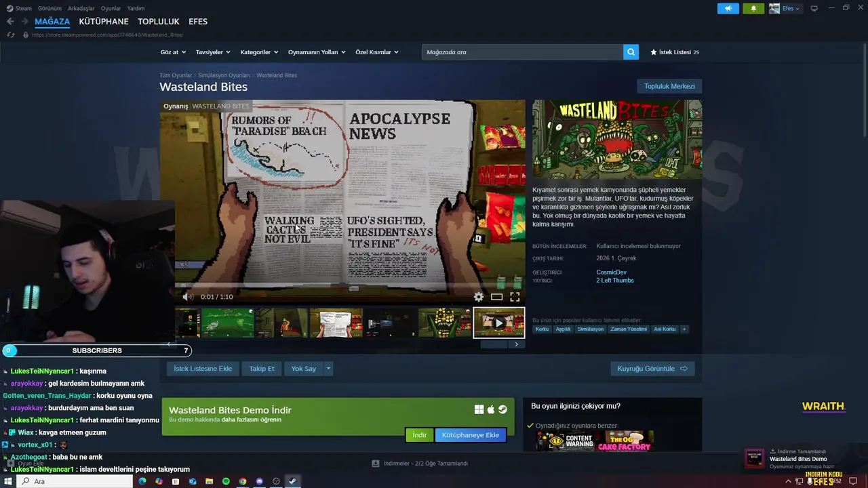
Task: Open Steam announcements megaphone icon
Action: tap(728, 8)
